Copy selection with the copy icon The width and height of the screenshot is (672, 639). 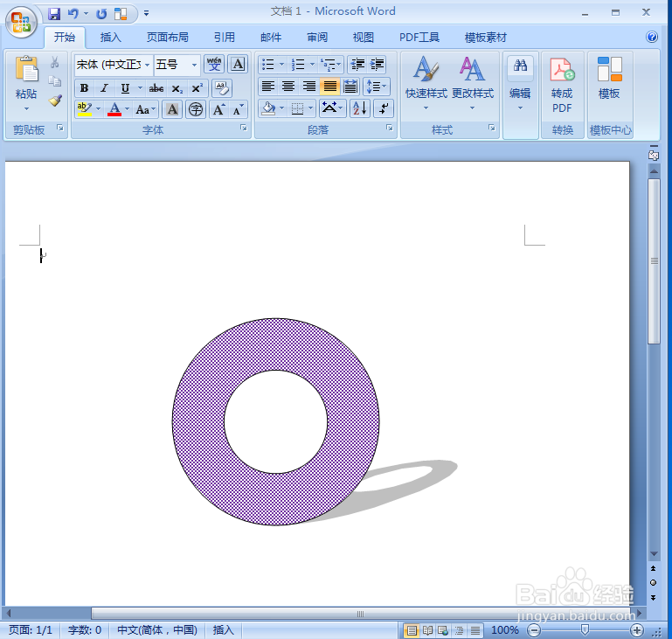click(54, 81)
